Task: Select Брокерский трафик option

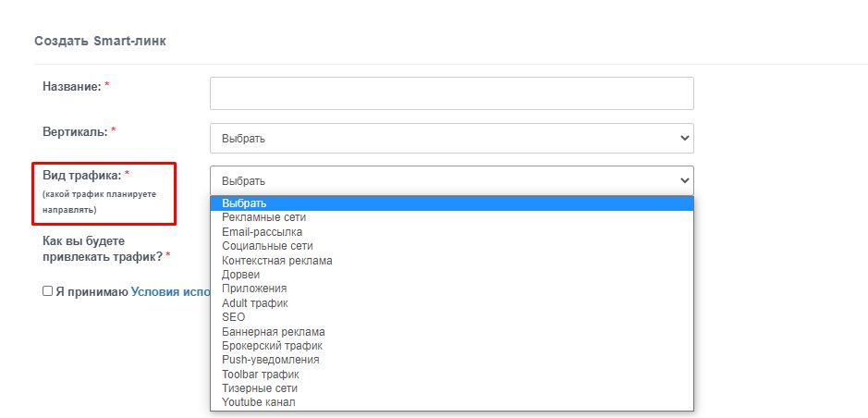Action: pyautogui.click(x=272, y=346)
